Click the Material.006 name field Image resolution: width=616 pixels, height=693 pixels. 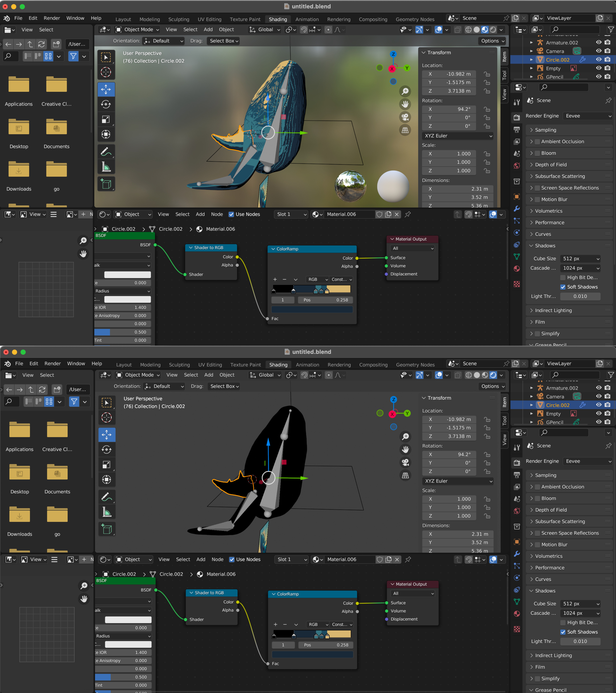349,214
